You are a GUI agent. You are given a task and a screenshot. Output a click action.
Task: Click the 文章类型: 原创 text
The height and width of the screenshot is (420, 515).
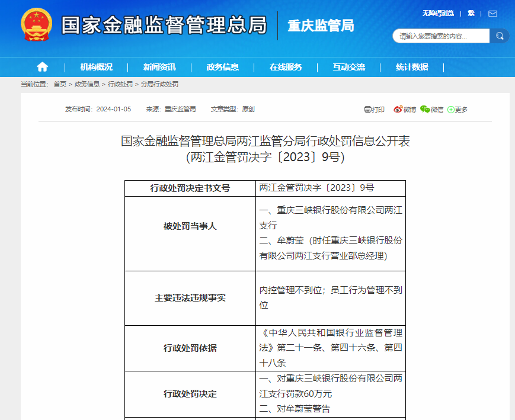click(x=232, y=109)
